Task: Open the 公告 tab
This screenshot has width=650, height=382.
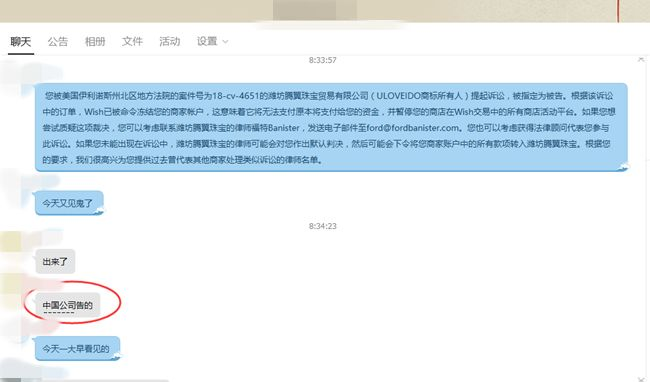Action: click(58, 41)
